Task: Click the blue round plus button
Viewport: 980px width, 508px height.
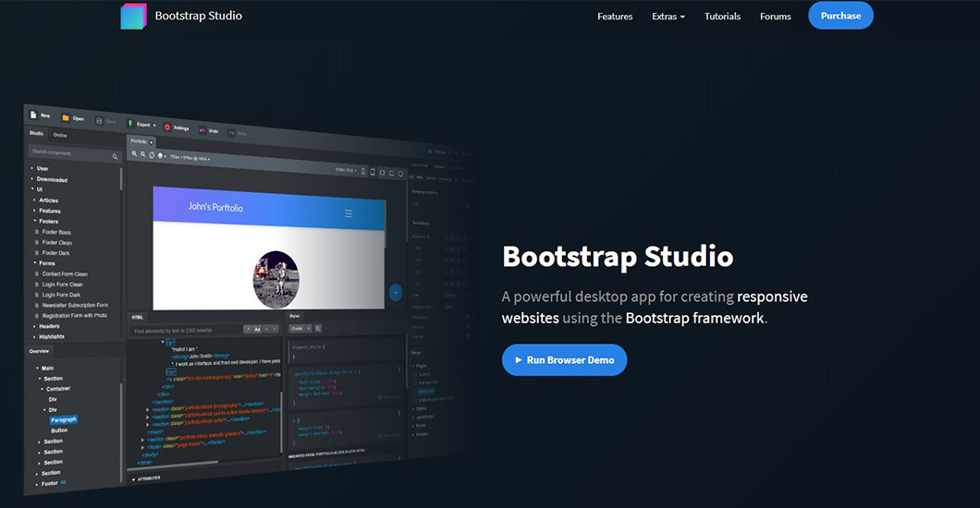Action: [x=395, y=293]
